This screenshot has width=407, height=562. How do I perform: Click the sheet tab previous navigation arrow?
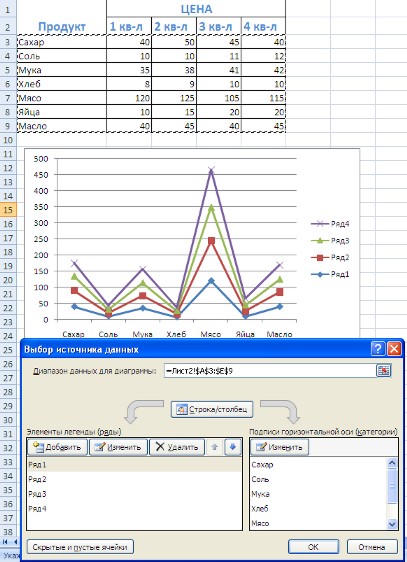click(x=15, y=542)
